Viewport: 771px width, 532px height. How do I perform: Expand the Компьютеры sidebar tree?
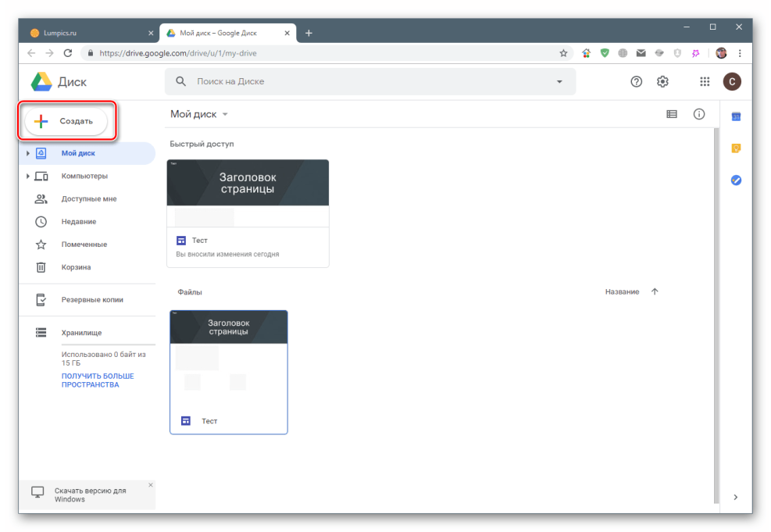(x=29, y=176)
